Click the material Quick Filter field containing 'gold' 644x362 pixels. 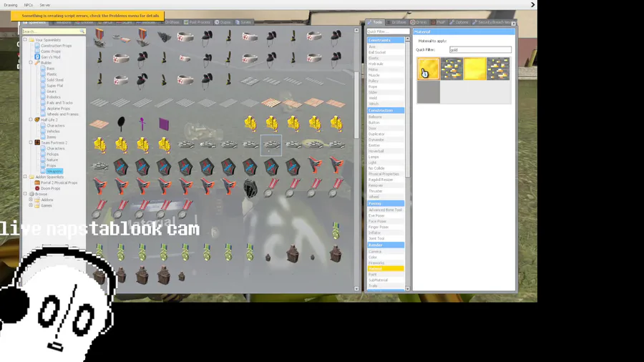click(480, 49)
